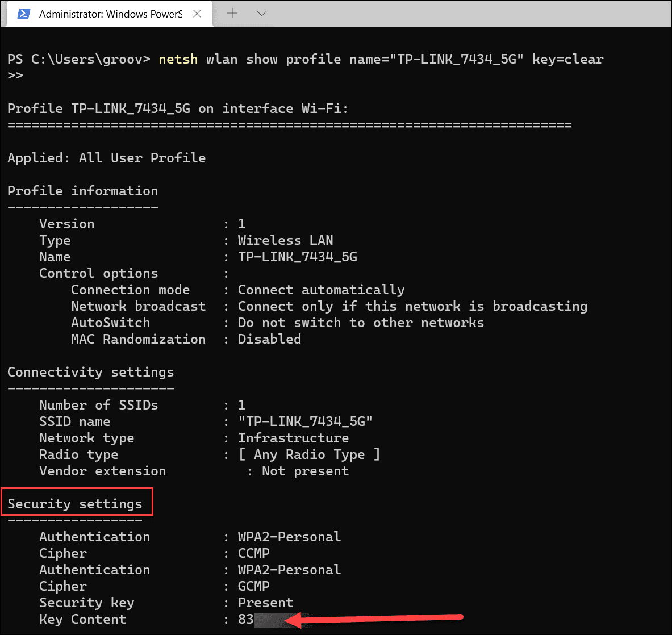Click the Security key Present value
The width and height of the screenshot is (672, 635).
(x=265, y=603)
